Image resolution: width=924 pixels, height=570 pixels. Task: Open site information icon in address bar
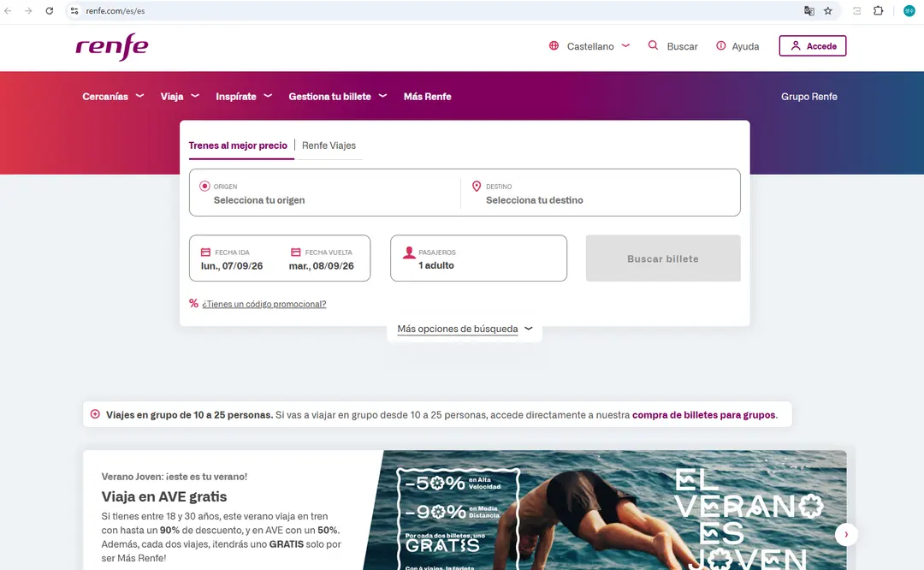point(74,10)
